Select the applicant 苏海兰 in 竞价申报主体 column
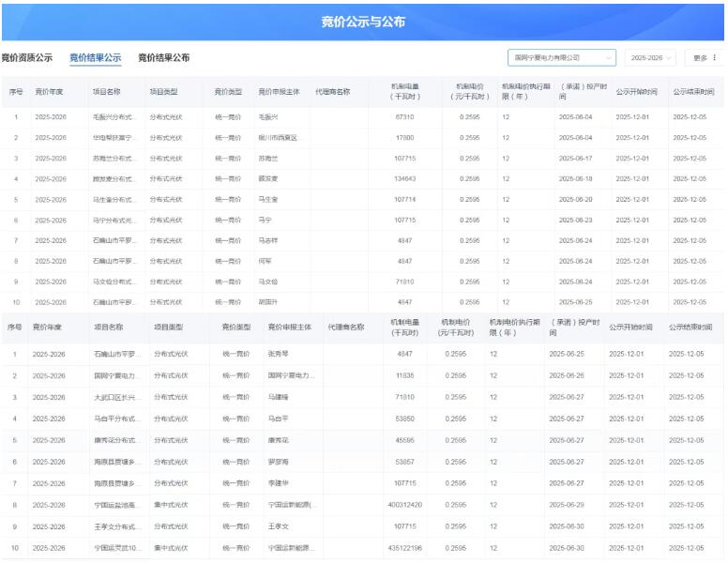 pyautogui.click(x=268, y=159)
